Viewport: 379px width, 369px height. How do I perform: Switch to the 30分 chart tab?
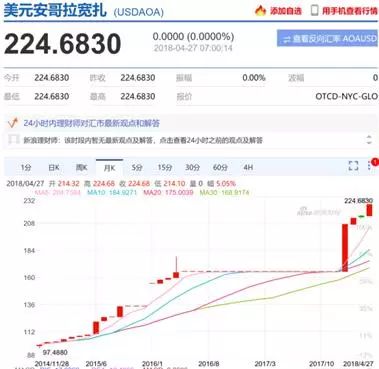[192, 167]
